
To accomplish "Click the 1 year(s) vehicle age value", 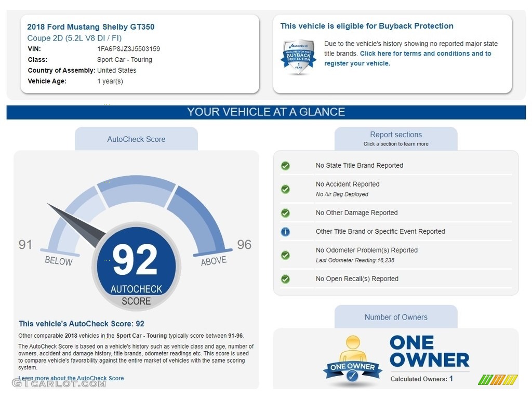I will 110,82.
